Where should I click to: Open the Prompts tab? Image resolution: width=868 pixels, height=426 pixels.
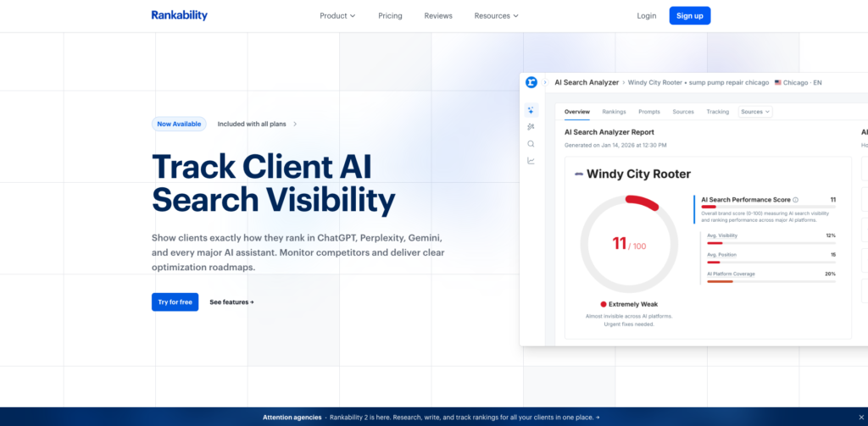[x=648, y=112]
